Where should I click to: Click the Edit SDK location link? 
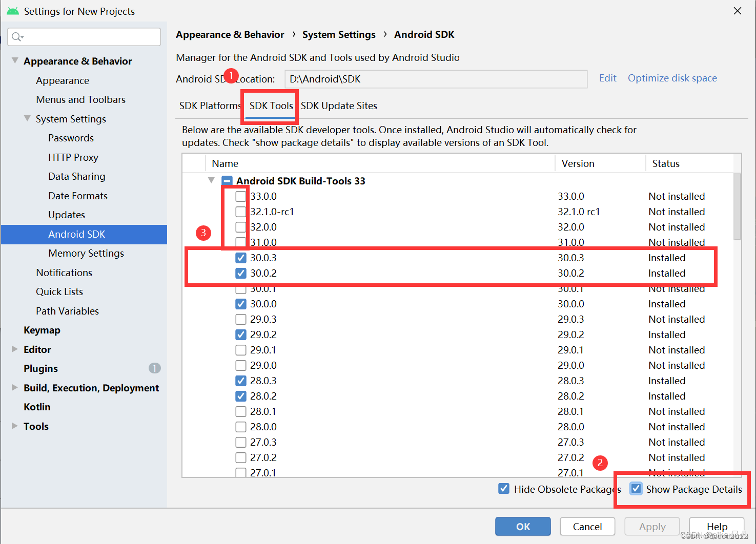tap(608, 78)
